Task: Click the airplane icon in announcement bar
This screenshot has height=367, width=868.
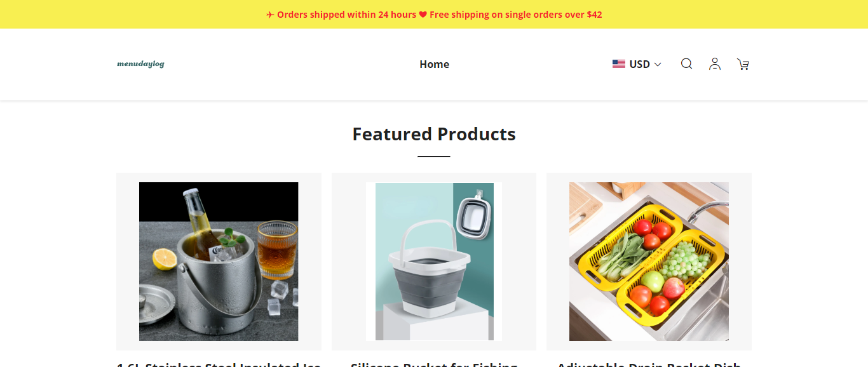Action: click(x=270, y=15)
